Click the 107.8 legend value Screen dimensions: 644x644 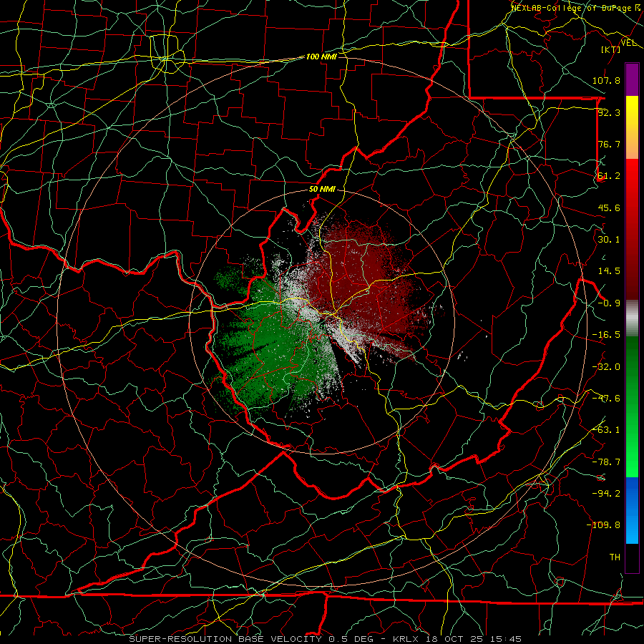tap(606, 80)
